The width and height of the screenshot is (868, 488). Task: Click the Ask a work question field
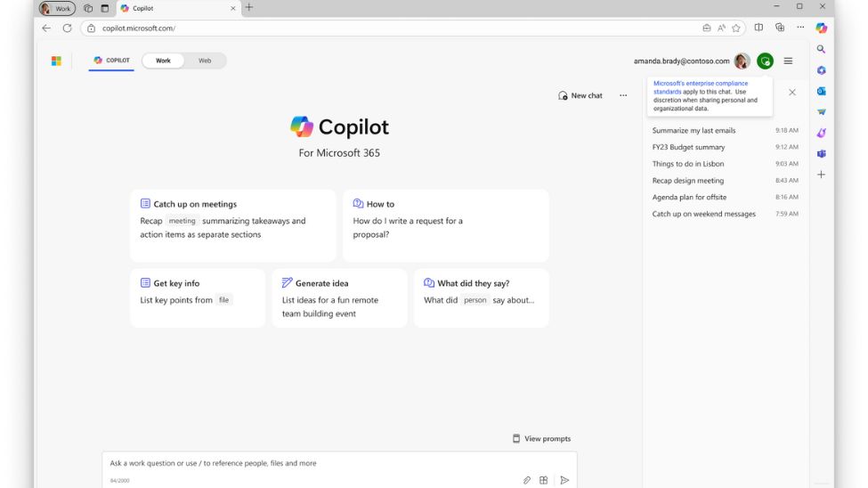[x=339, y=469]
